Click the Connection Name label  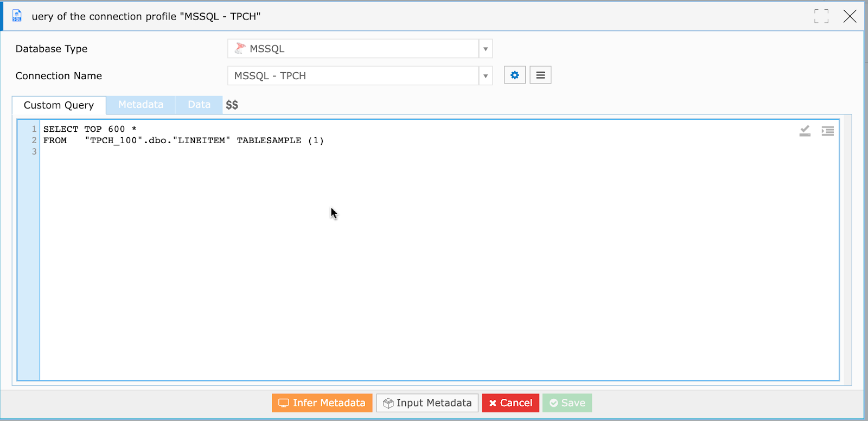click(x=59, y=76)
